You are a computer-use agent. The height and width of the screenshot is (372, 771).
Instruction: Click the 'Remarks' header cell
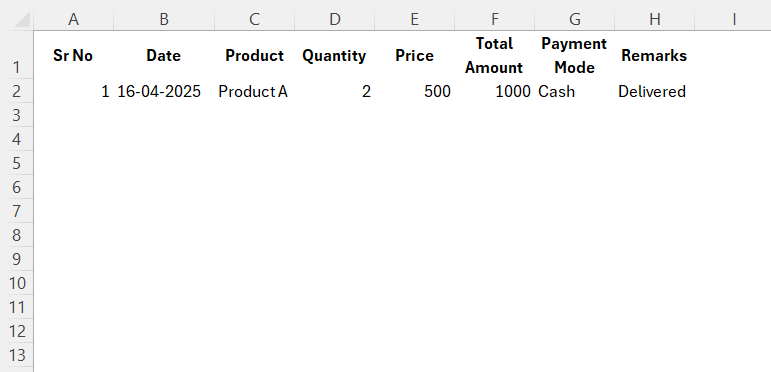point(654,55)
